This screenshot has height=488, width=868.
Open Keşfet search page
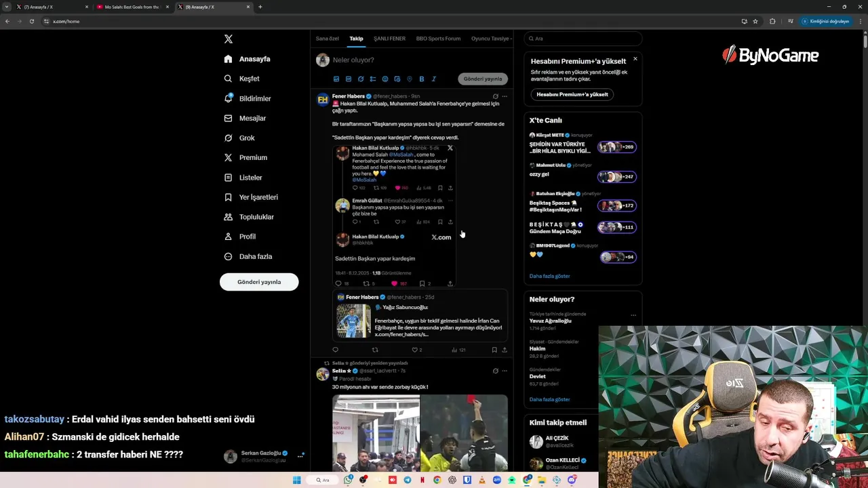[242, 79]
